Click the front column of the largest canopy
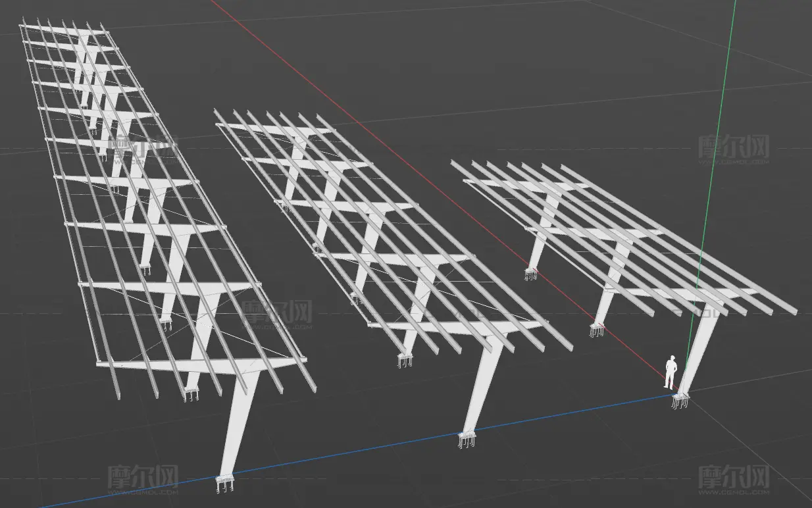This screenshot has width=812, height=508. 240,424
